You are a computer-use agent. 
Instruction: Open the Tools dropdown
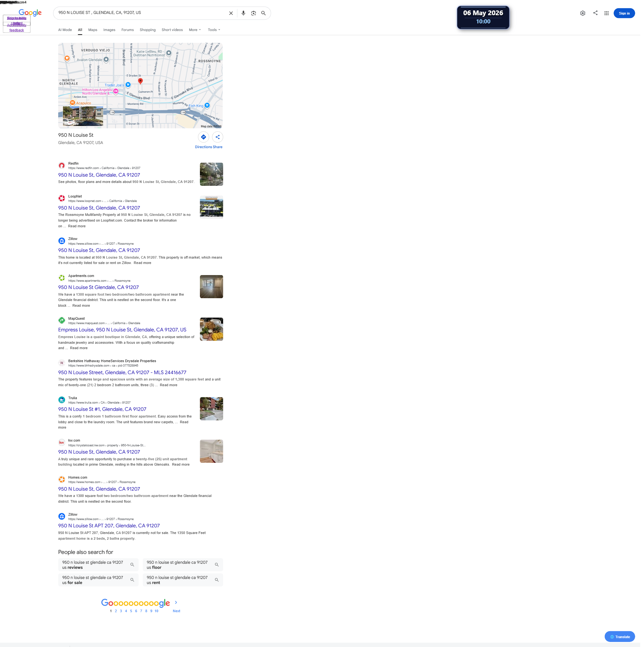214,30
